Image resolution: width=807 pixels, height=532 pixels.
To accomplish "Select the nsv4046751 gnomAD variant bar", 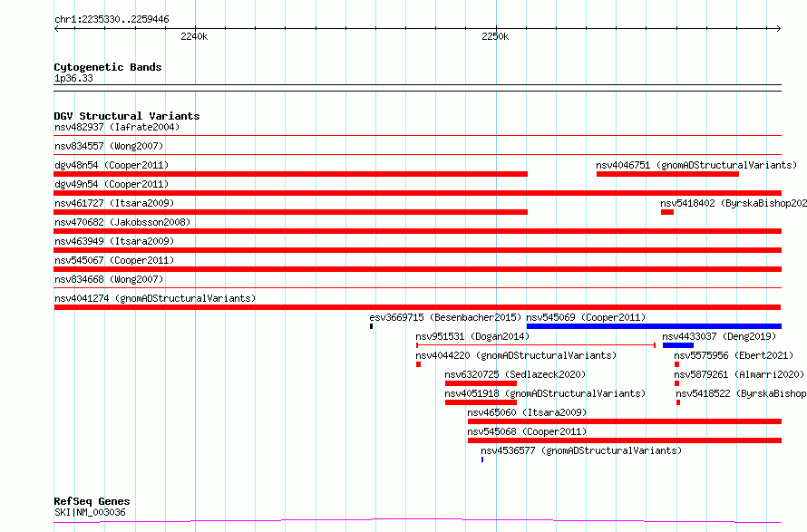I will [x=667, y=174].
